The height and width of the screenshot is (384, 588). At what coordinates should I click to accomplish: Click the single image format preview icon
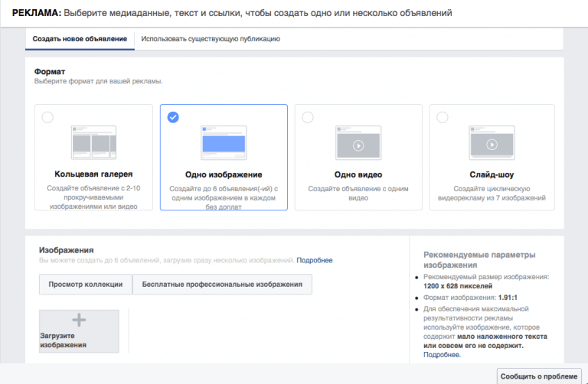[224, 143]
